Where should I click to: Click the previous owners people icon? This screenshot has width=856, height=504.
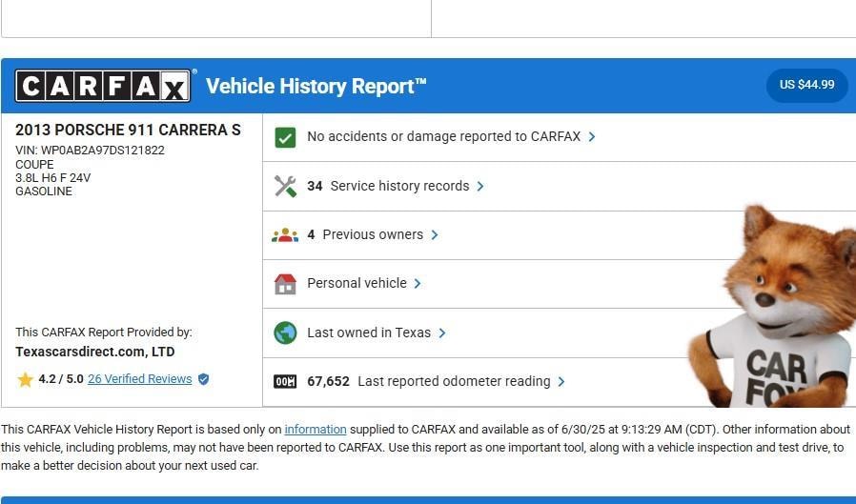pyautogui.click(x=285, y=235)
